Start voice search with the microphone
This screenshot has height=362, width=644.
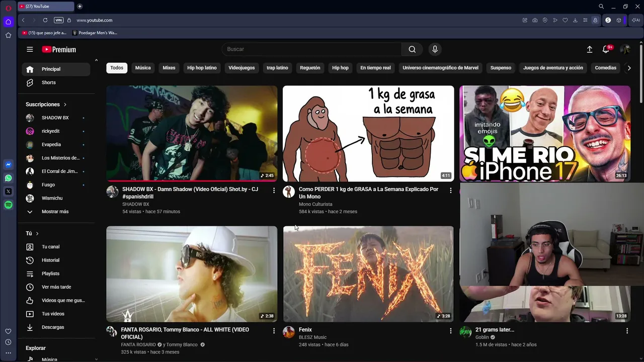(x=435, y=49)
